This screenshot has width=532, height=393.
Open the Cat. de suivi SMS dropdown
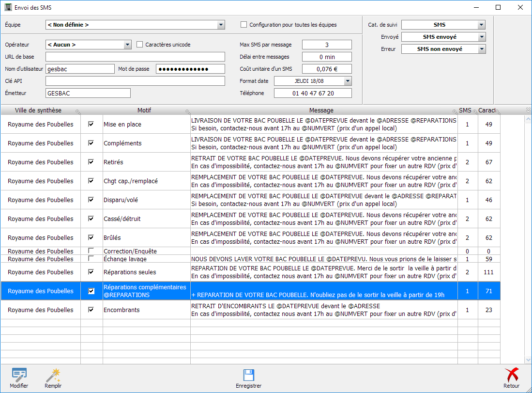click(x=481, y=25)
